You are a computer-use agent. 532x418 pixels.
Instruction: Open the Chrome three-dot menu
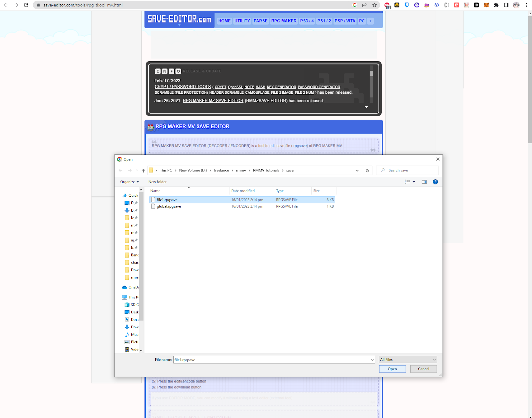[x=526, y=5]
